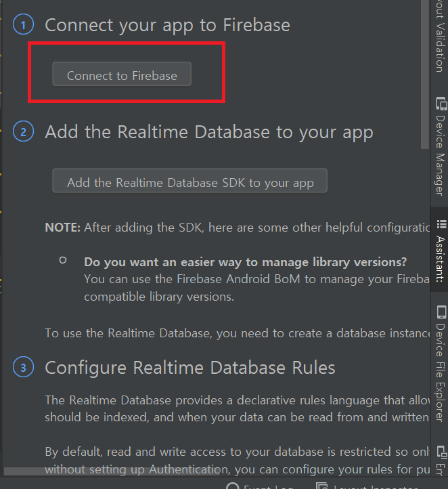
Task: Click the horizontal scrollbar thumb
Action: pyautogui.click(x=112, y=471)
